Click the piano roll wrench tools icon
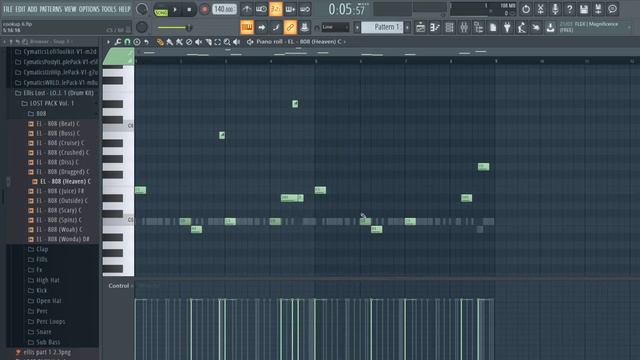640x360 pixels. pyautogui.click(x=118, y=42)
